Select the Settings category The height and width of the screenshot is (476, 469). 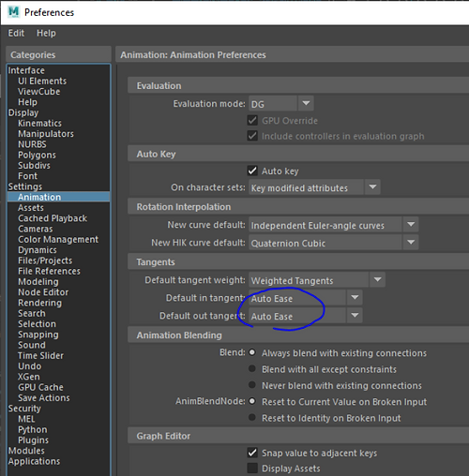point(25,186)
